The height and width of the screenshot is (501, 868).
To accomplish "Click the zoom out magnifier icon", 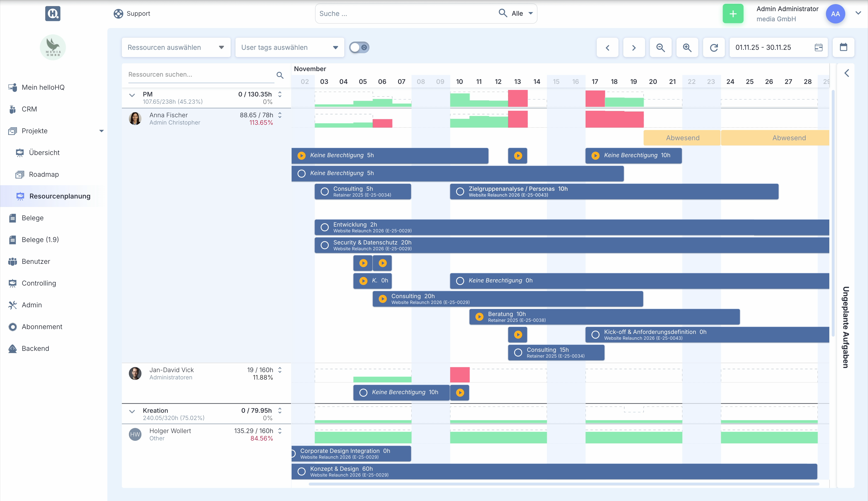I will click(660, 47).
